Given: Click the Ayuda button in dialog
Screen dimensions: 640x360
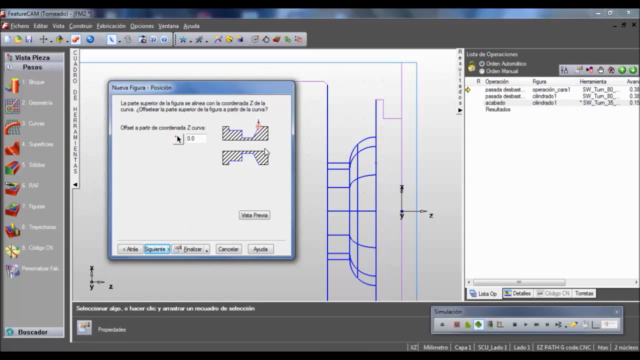Looking at the screenshot, I should pyautogui.click(x=260, y=249).
